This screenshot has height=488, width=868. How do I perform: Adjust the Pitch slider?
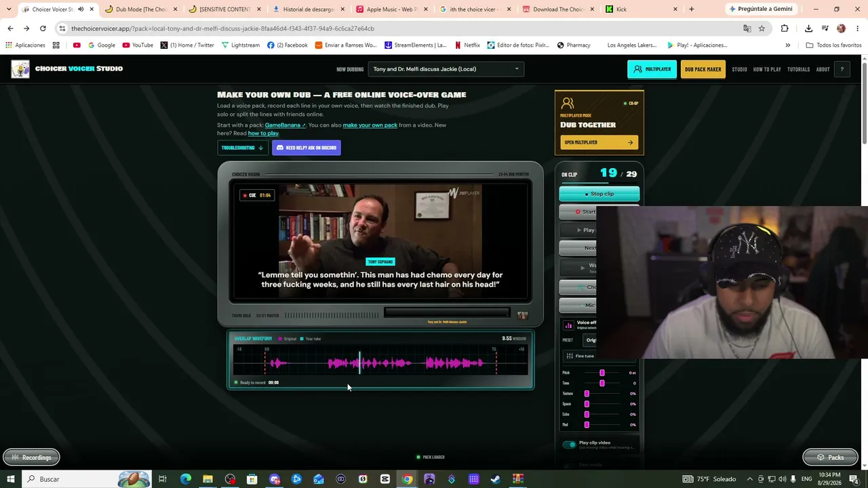[x=601, y=373]
